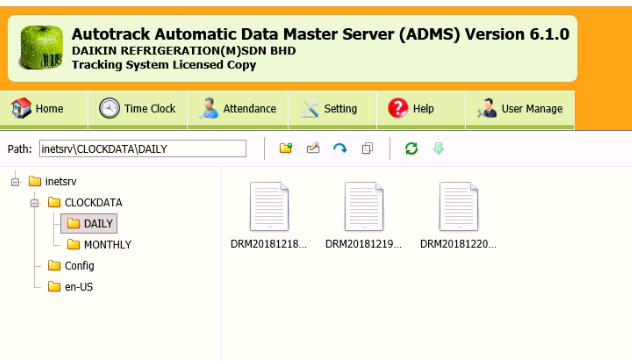Click the rename (pencil) toolbar icon
The width and height of the screenshot is (632, 361).
coord(313,148)
